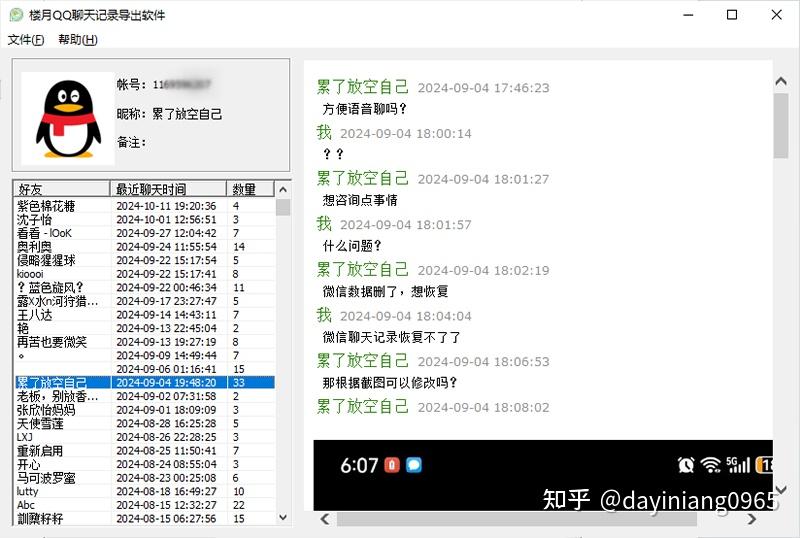
Task: Open the phone screenshot image in chat
Action: (x=543, y=475)
